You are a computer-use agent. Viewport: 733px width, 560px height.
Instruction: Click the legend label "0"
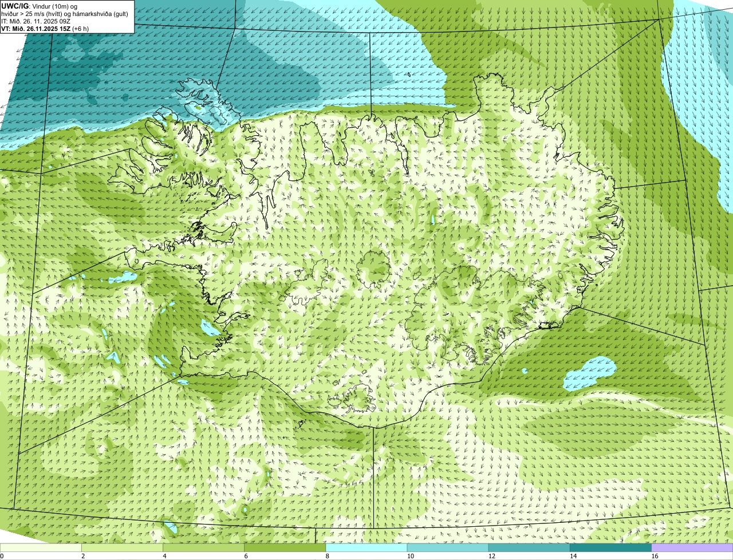tap(2, 556)
